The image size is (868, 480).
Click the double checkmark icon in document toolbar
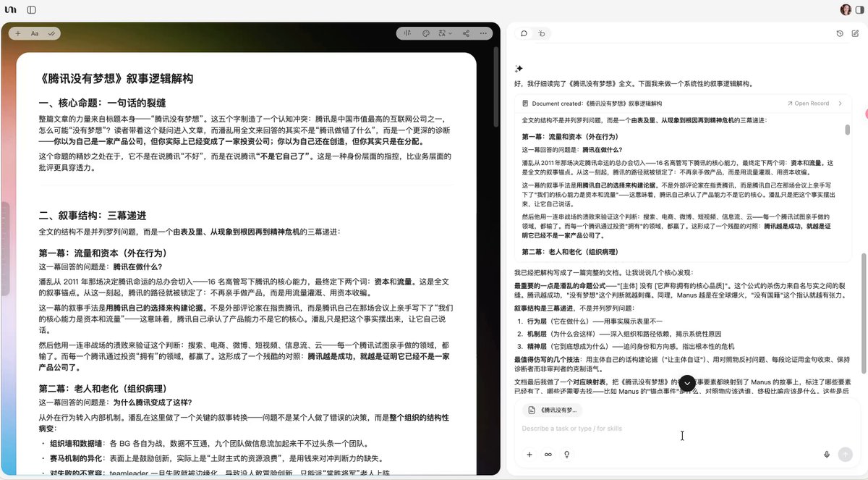pyautogui.click(x=52, y=33)
